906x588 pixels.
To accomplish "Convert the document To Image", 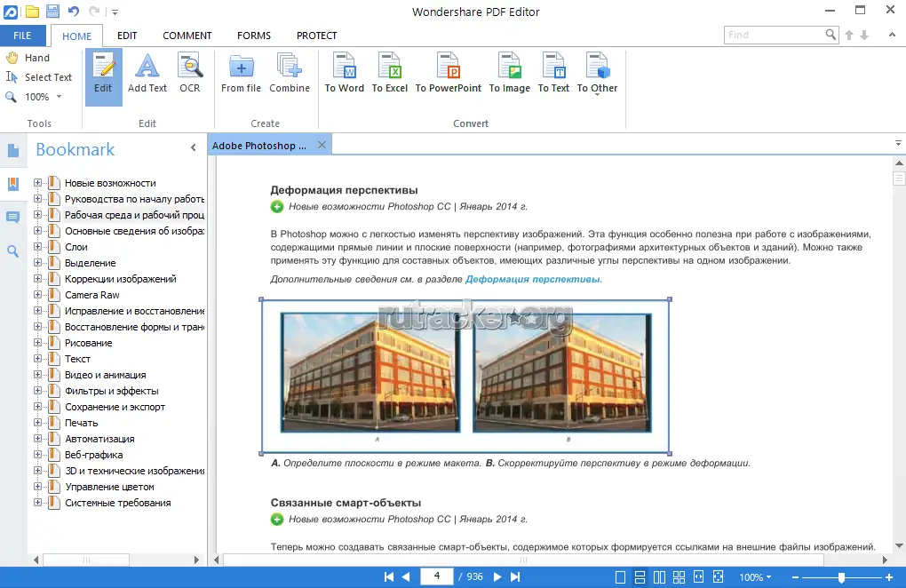I will [510, 74].
